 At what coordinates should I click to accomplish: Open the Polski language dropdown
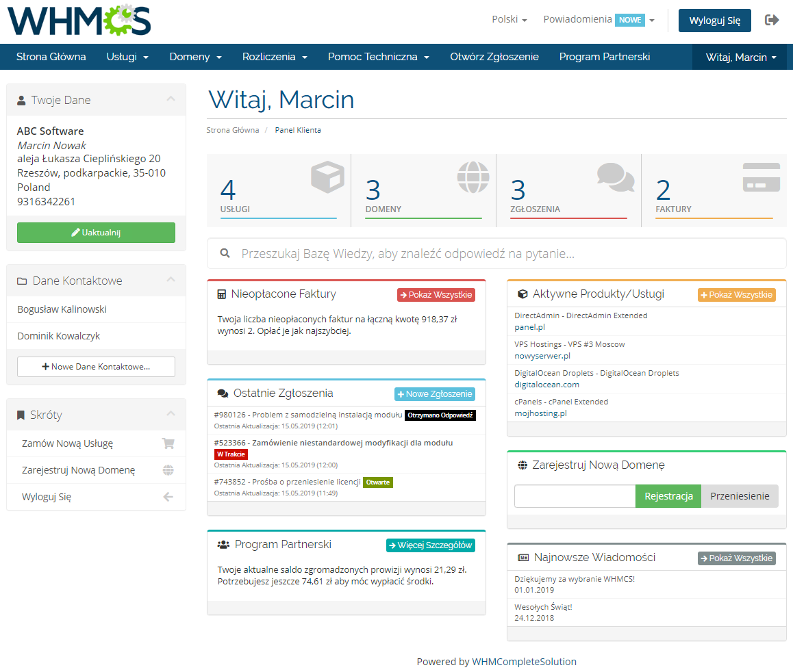[x=509, y=20]
